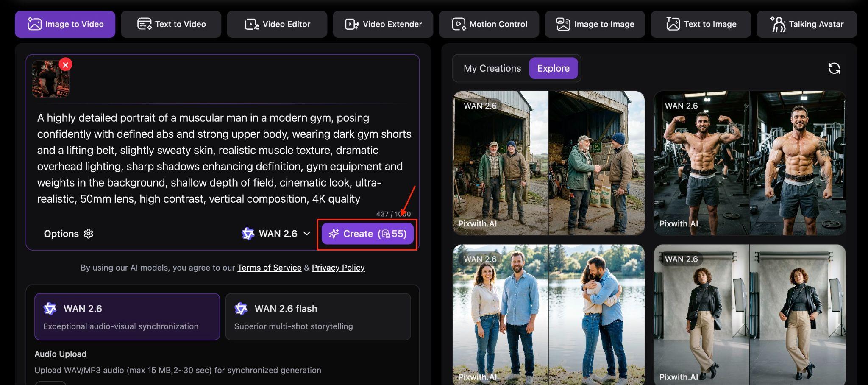The height and width of the screenshot is (385, 868).
Task: Open the Terms of Service link
Action: coord(269,268)
